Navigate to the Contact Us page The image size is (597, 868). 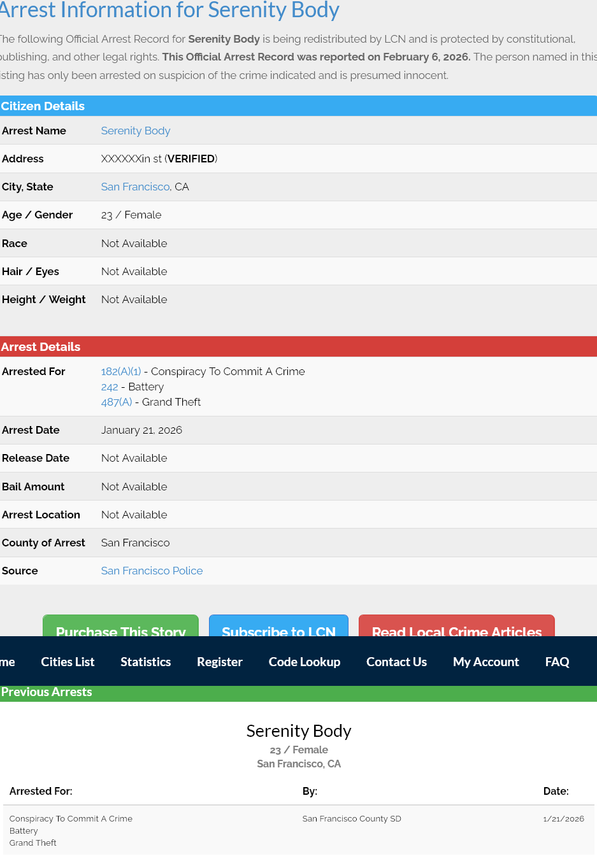click(396, 662)
